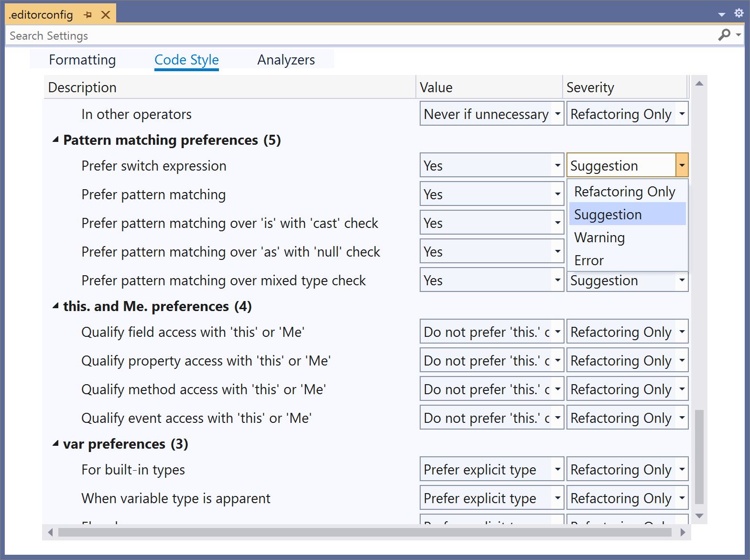Click the search magnifier icon
This screenshot has width=750, height=560.
tap(724, 35)
